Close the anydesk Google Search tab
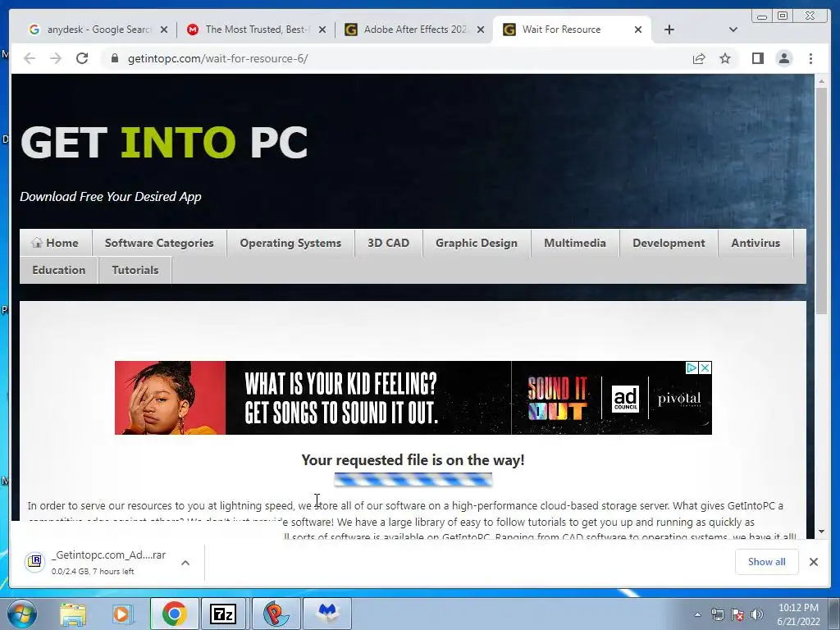 (164, 30)
